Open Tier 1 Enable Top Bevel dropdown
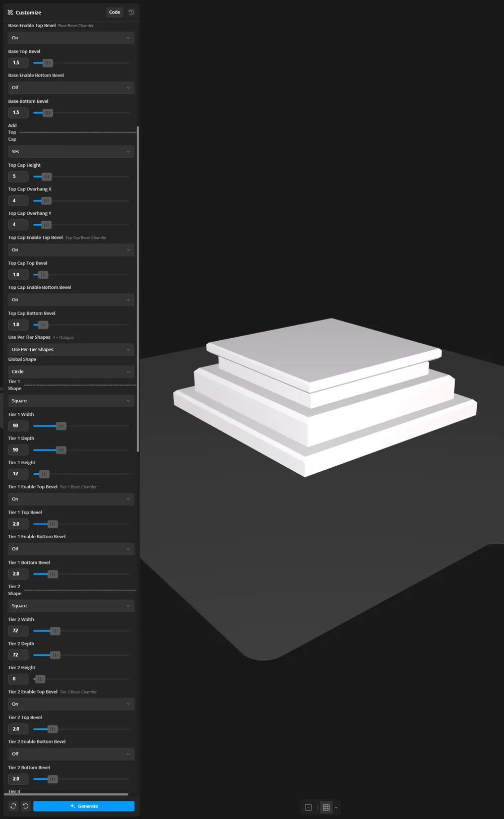 71,499
